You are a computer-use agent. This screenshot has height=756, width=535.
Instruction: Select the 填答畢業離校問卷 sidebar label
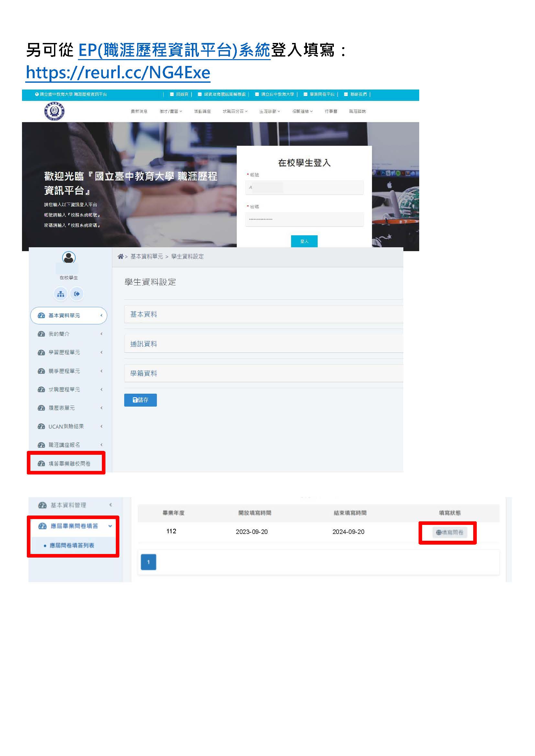(70, 463)
